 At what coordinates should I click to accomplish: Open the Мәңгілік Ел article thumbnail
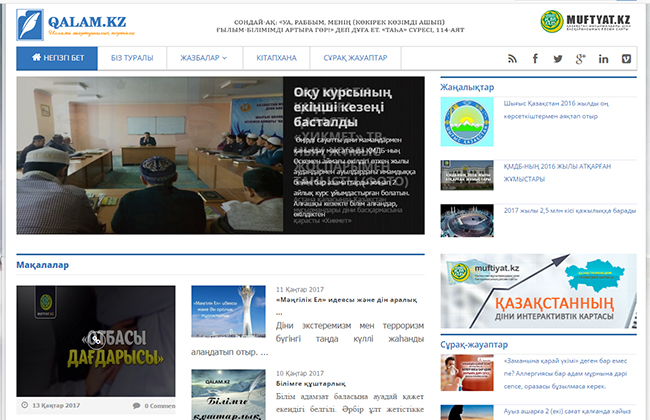[x=228, y=311]
